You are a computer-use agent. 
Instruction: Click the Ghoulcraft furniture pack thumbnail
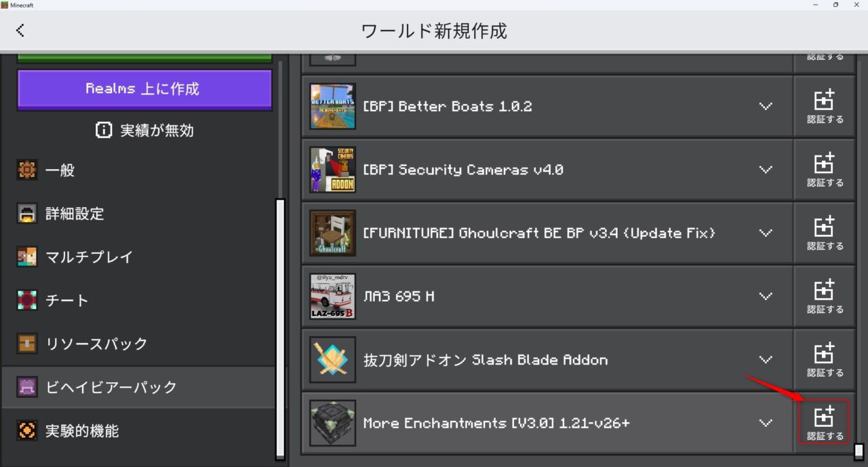pyautogui.click(x=332, y=233)
